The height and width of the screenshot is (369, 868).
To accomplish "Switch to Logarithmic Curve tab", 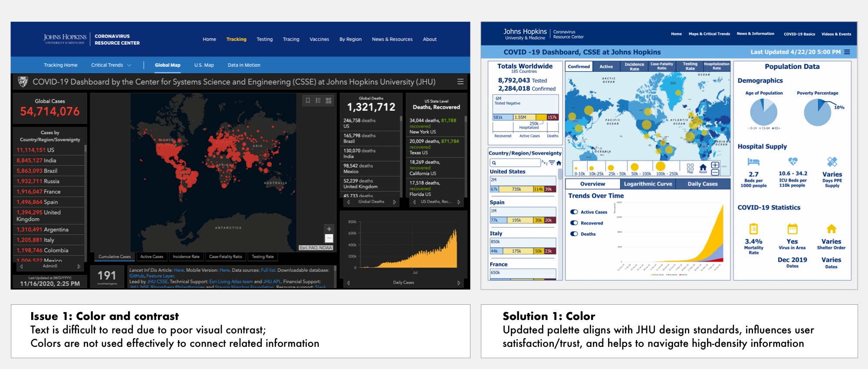I will coord(648,184).
